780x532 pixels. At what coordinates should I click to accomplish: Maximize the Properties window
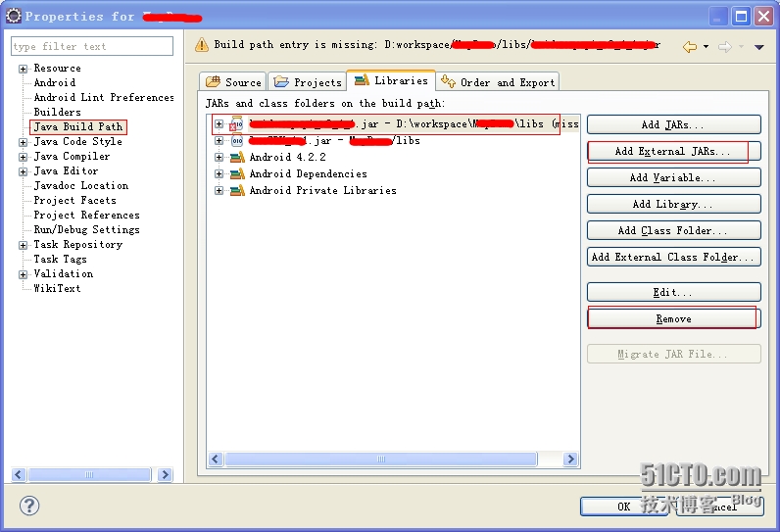coord(741,17)
